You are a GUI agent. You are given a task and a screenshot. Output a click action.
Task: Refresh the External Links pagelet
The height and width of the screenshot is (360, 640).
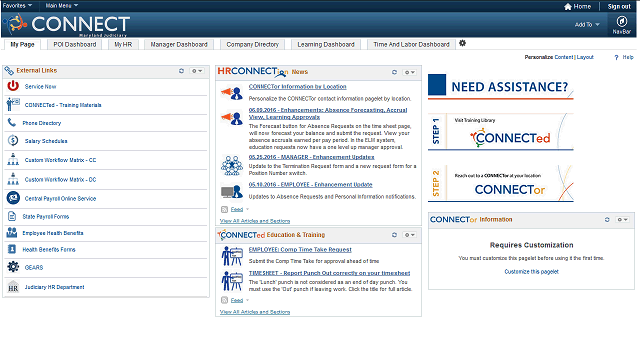click(x=181, y=71)
